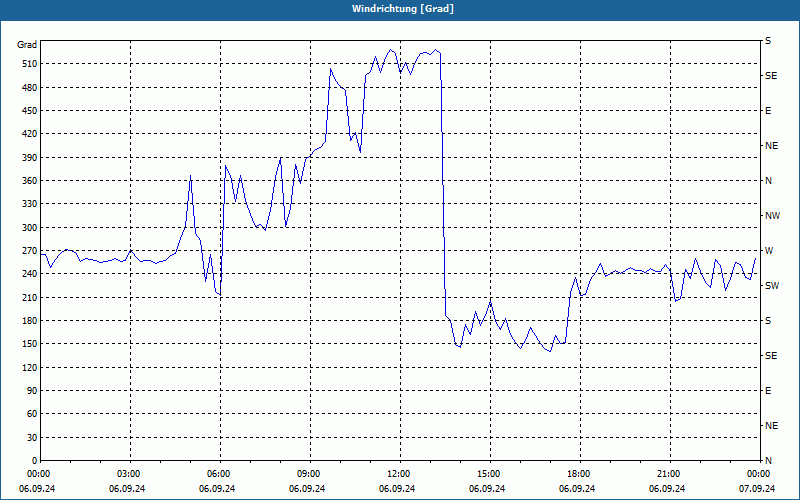Click the 90 degree axis label
Screen dimensions: 800x500
point(32,391)
